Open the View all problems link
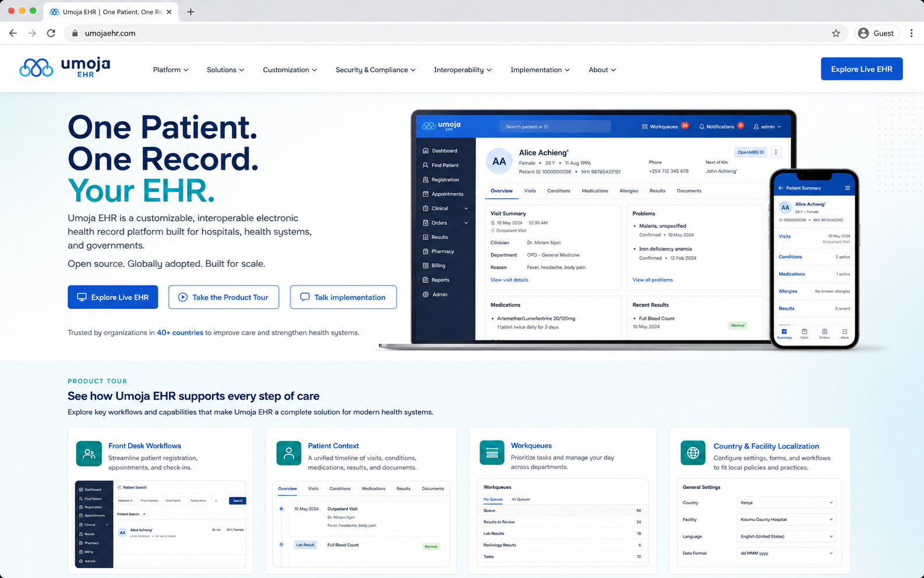 (x=653, y=280)
